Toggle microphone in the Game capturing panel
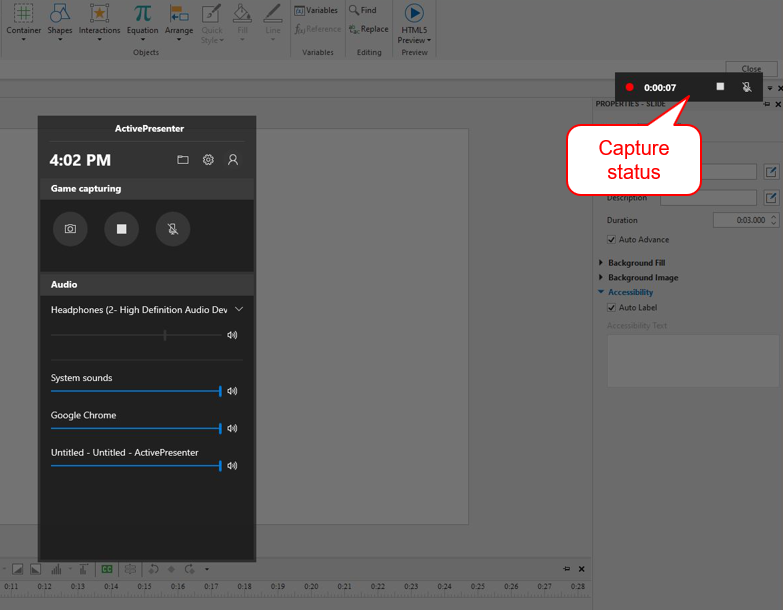 pyautogui.click(x=172, y=229)
